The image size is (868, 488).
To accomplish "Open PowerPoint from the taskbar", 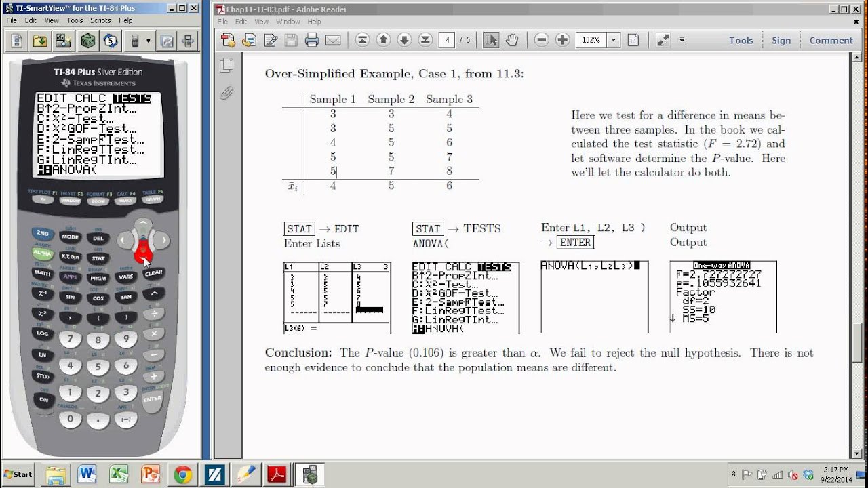I will point(151,474).
